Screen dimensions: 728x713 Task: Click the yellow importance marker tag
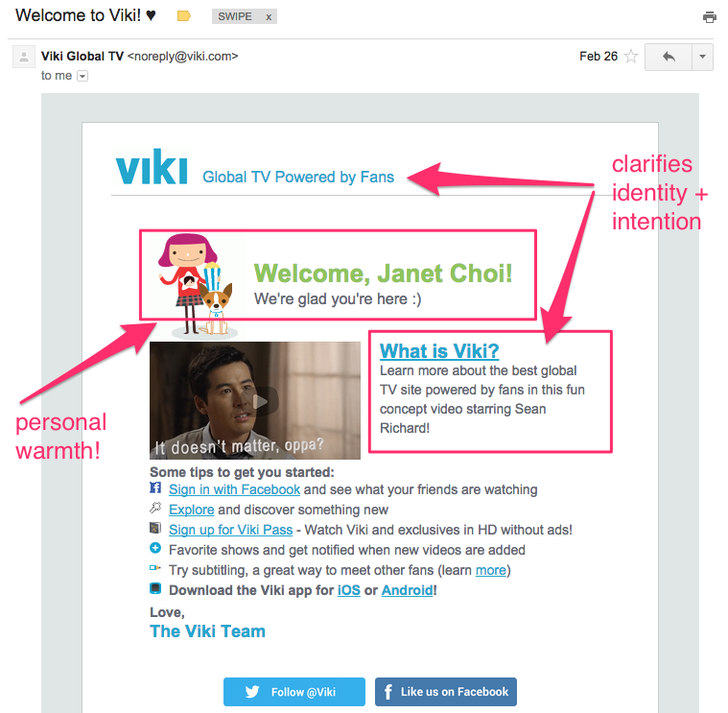pyautogui.click(x=184, y=16)
